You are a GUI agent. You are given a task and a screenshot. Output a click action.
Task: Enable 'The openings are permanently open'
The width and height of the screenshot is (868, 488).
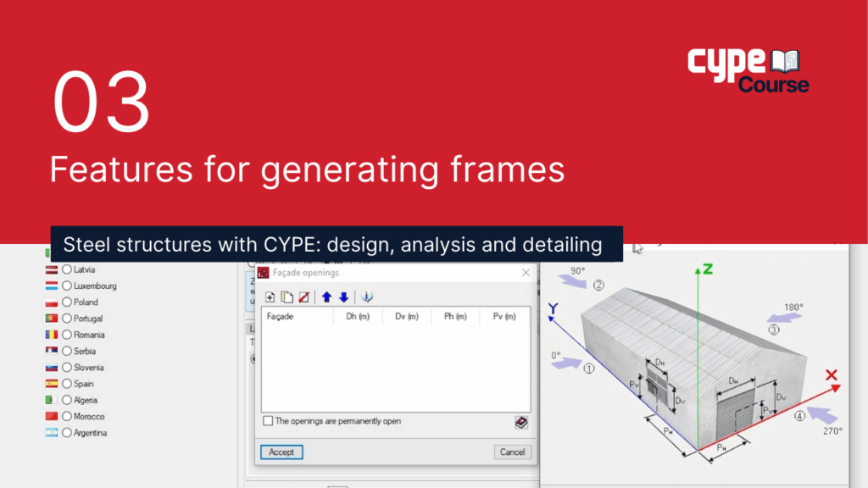point(269,421)
